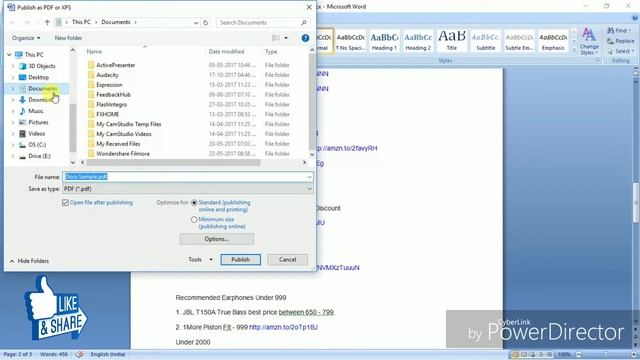Click Replace in Word's Editing group
The height and width of the screenshot is (360, 640).
click(x=620, y=41)
